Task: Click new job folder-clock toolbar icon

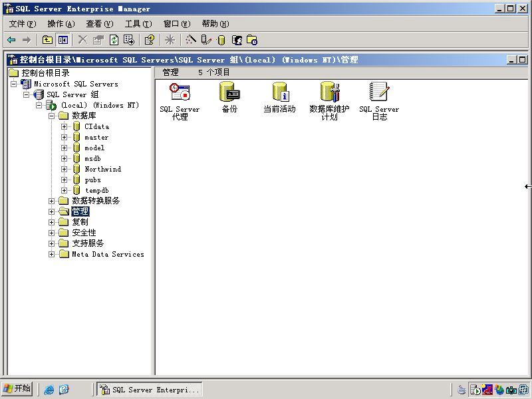Action: click(252, 40)
